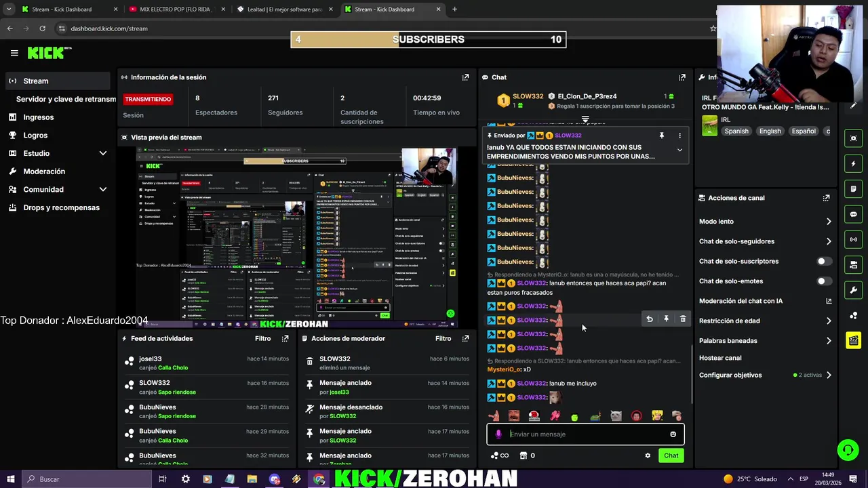Open the green support headset button
868x488 pixels.
pos(847,449)
